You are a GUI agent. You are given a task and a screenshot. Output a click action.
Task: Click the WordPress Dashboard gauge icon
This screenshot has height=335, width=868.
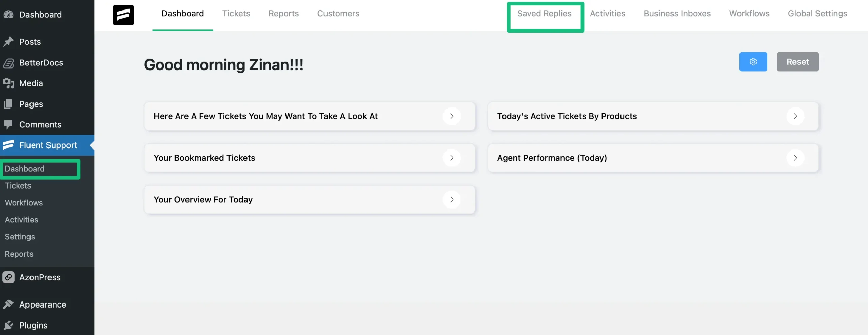tap(8, 15)
